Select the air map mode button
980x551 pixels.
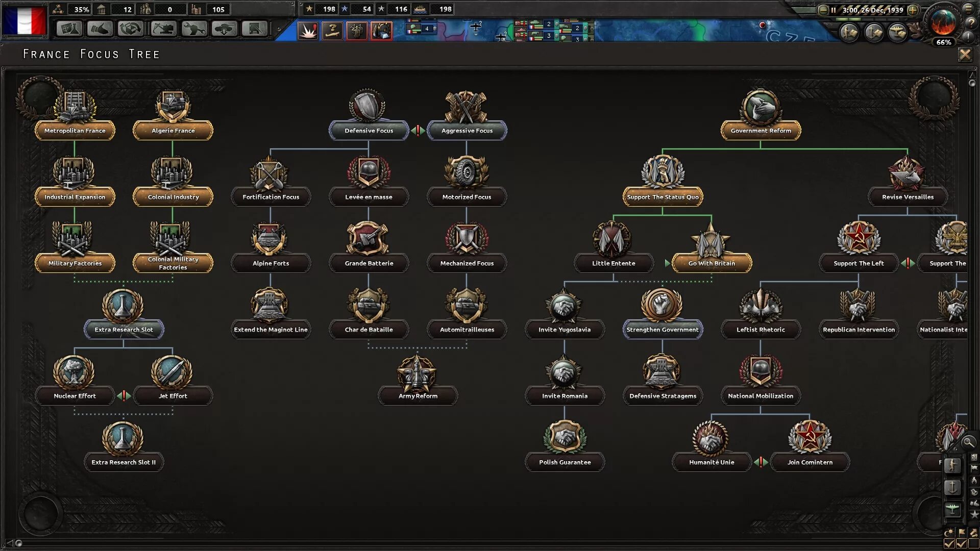pyautogui.click(x=952, y=509)
